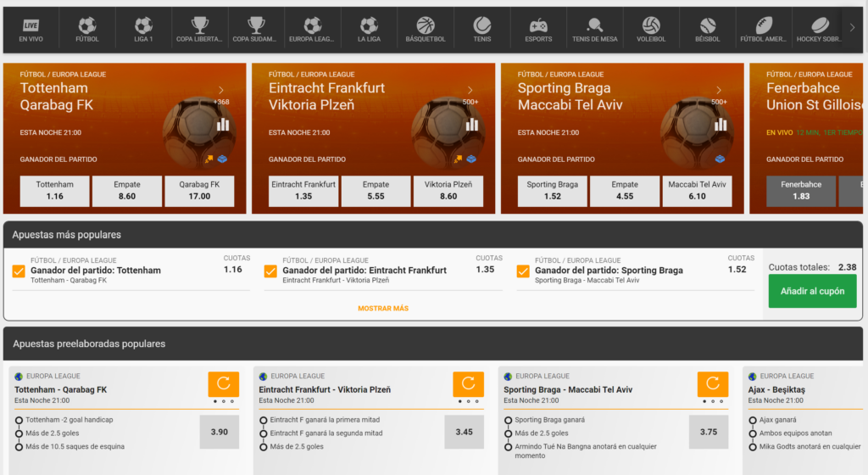Refresh Eintracht Frankfurt - Viktoria Plzeň prebuilt bet

point(468,383)
